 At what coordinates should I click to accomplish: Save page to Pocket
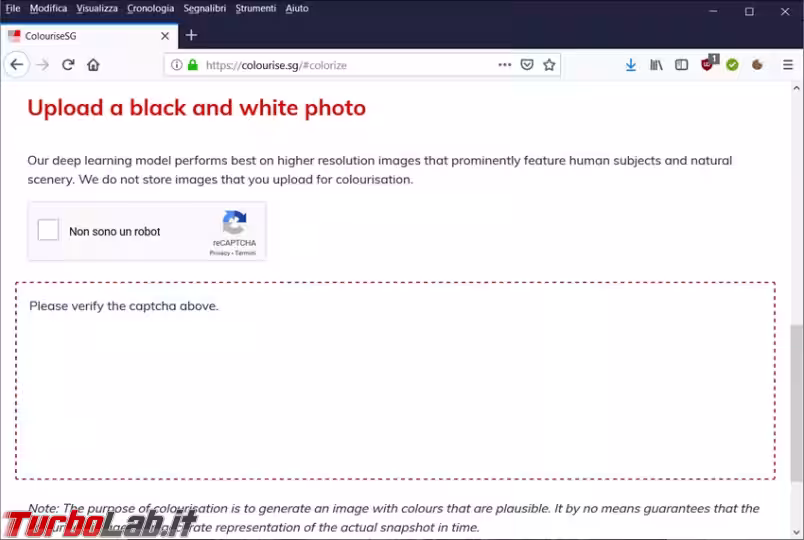tap(527, 65)
